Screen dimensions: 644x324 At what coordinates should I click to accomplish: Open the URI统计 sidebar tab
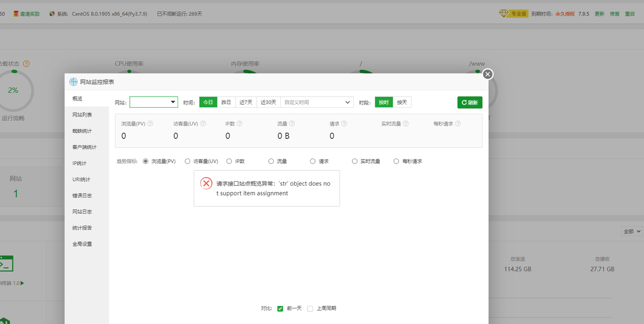[x=87, y=179]
